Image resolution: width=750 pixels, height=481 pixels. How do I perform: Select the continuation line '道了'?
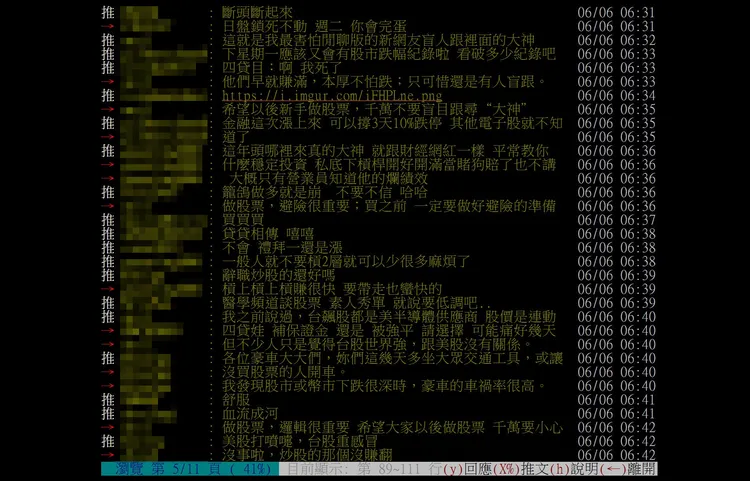click(236, 138)
